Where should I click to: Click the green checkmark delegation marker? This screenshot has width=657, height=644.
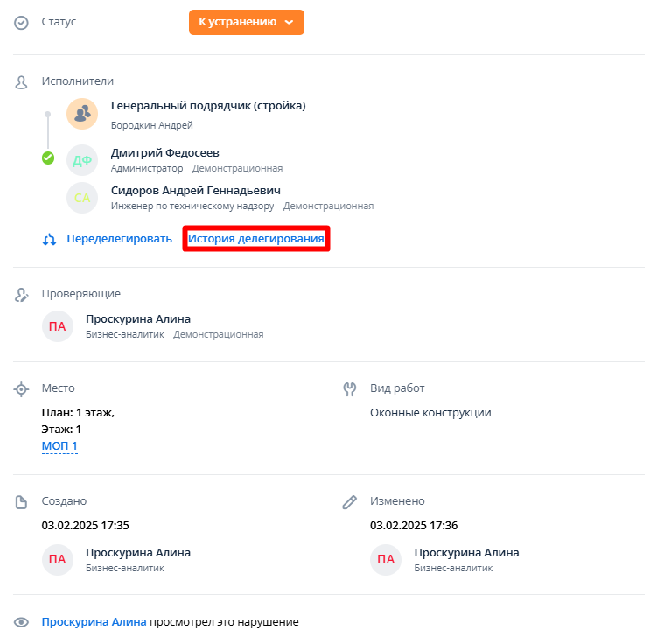click(x=48, y=158)
